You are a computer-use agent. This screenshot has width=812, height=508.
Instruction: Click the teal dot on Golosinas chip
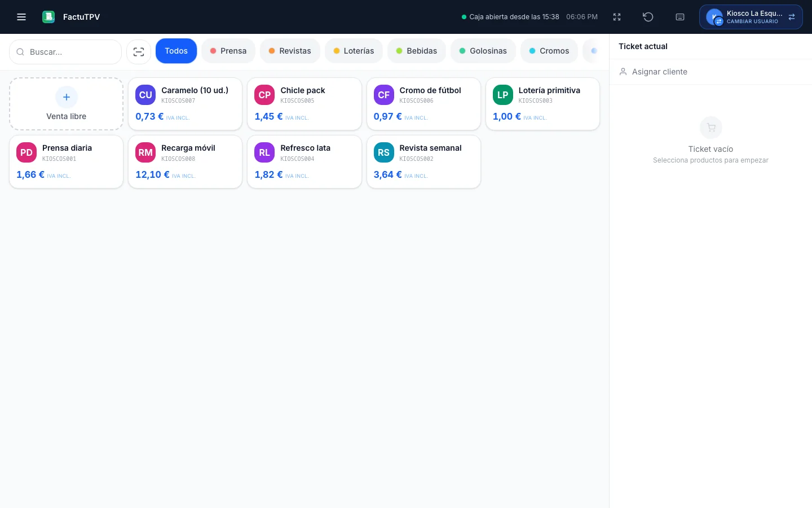click(x=462, y=51)
